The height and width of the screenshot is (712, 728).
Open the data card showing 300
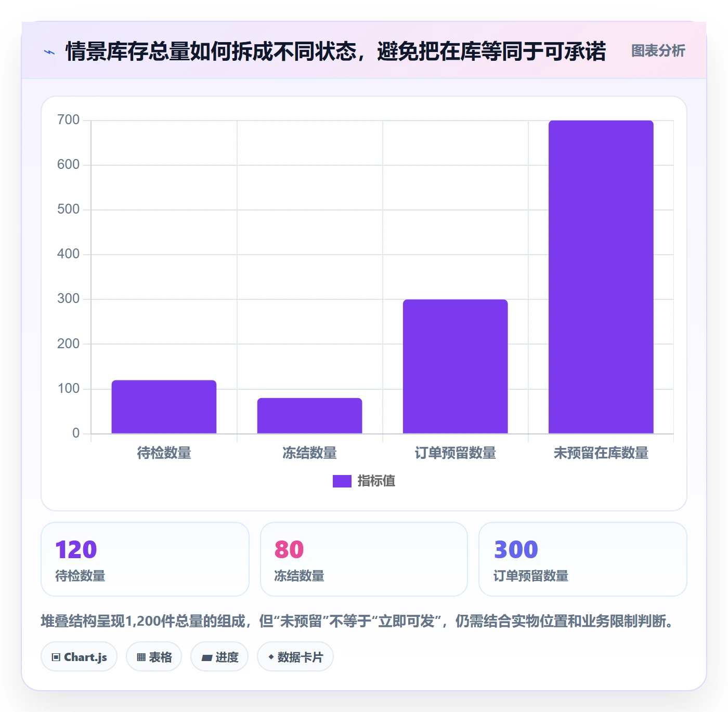pos(583,559)
